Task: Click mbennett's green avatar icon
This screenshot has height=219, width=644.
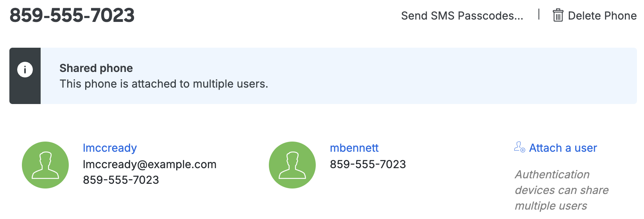Action: coord(292,165)
